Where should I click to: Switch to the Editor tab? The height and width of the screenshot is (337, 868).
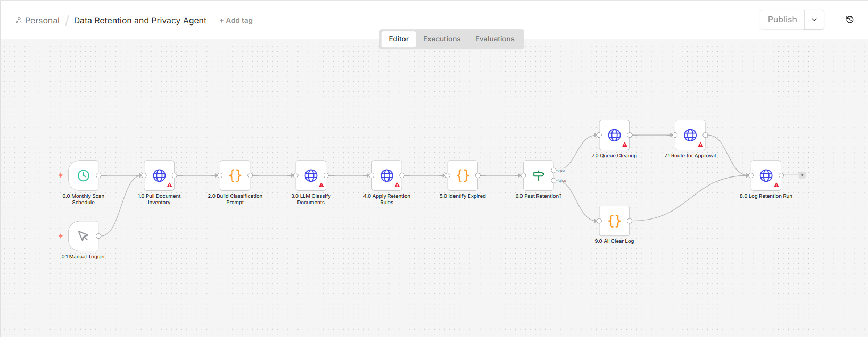399,39
